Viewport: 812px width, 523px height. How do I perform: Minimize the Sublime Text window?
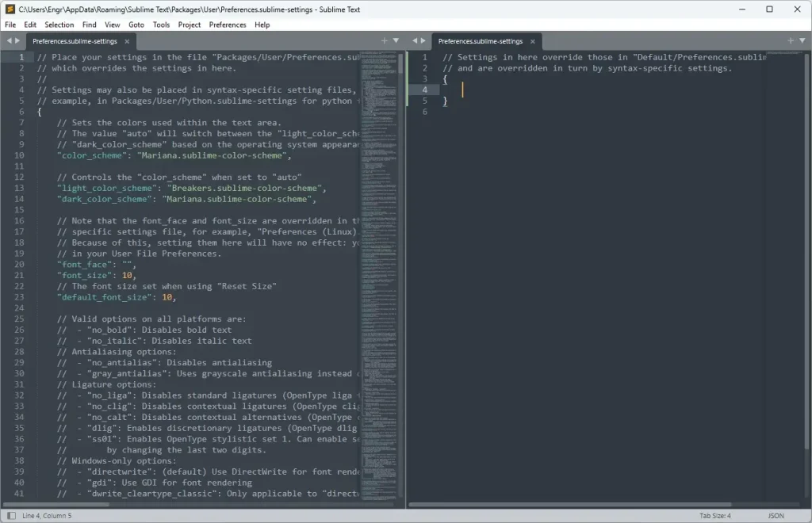(741, 9)
